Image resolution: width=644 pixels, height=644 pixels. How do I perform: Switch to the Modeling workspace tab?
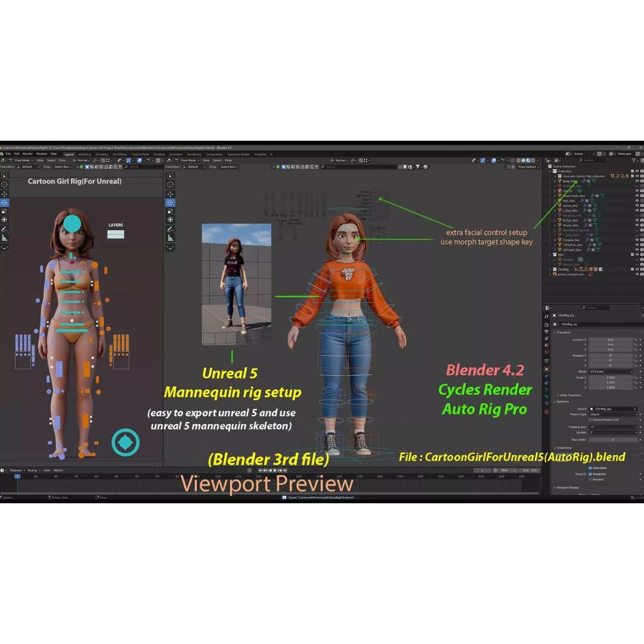coord(84,154)
